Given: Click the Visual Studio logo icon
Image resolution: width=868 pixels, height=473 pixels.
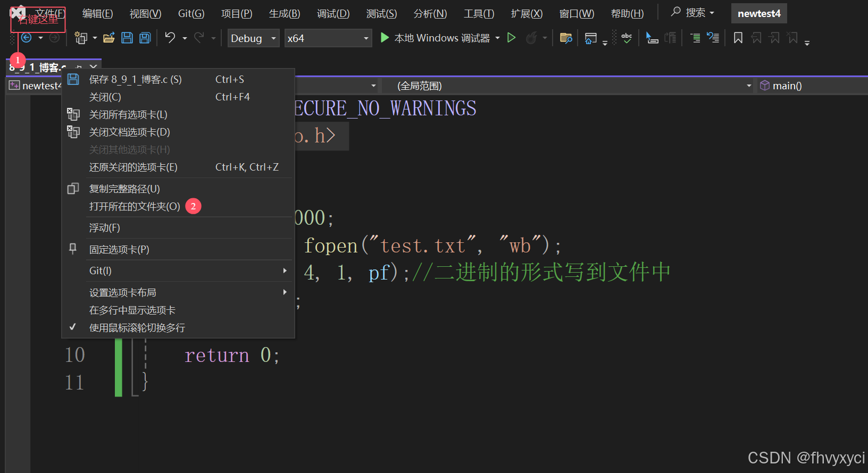Looking at the screenshot, I should (x=17, y=12).
